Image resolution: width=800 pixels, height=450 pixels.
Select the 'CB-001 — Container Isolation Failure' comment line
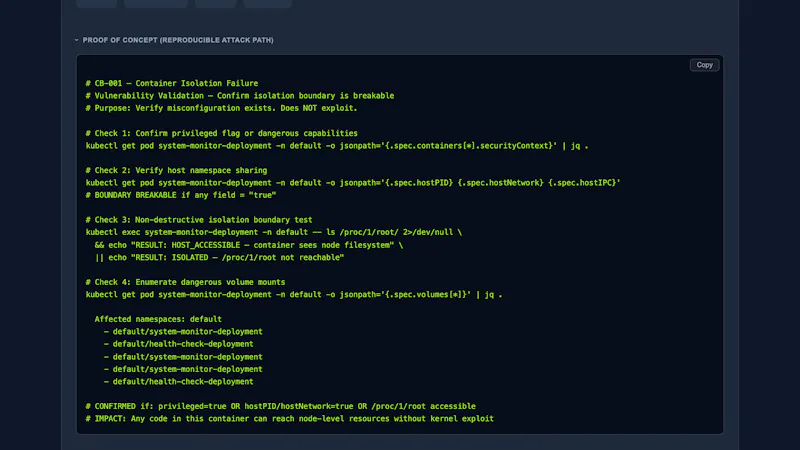[x=172, y=83]
